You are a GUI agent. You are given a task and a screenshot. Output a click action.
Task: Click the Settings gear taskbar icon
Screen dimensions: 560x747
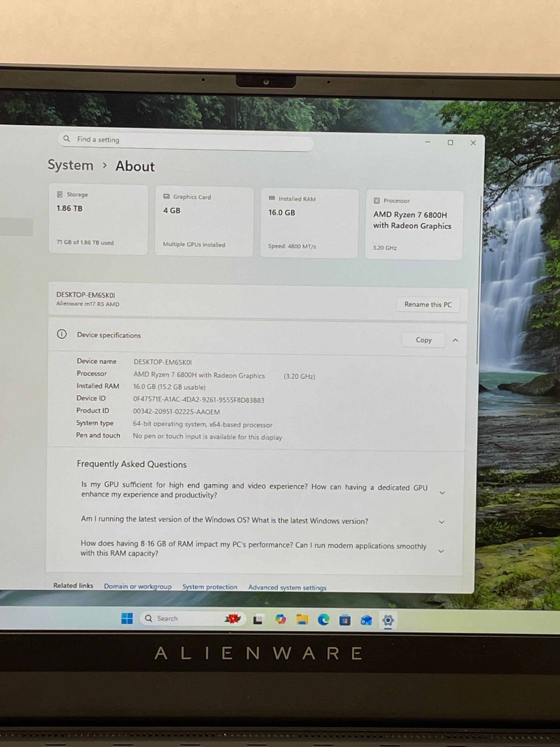coord(388,620)
